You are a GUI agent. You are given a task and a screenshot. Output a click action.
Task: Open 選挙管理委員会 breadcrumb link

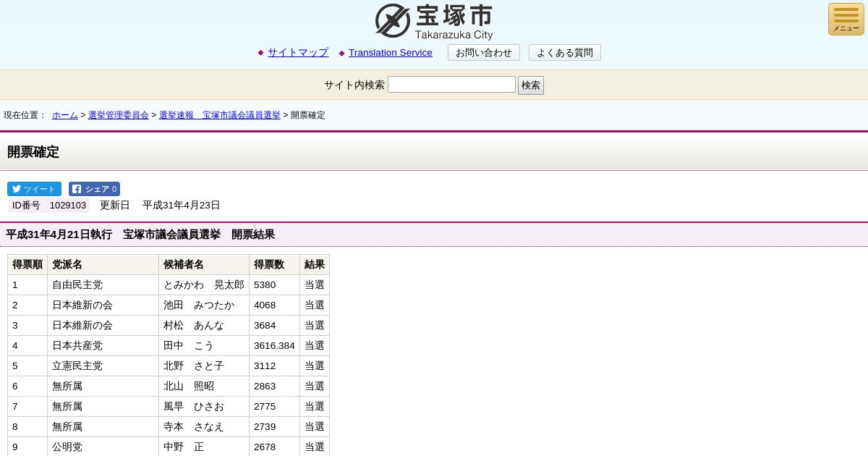[x=119, y=115]
